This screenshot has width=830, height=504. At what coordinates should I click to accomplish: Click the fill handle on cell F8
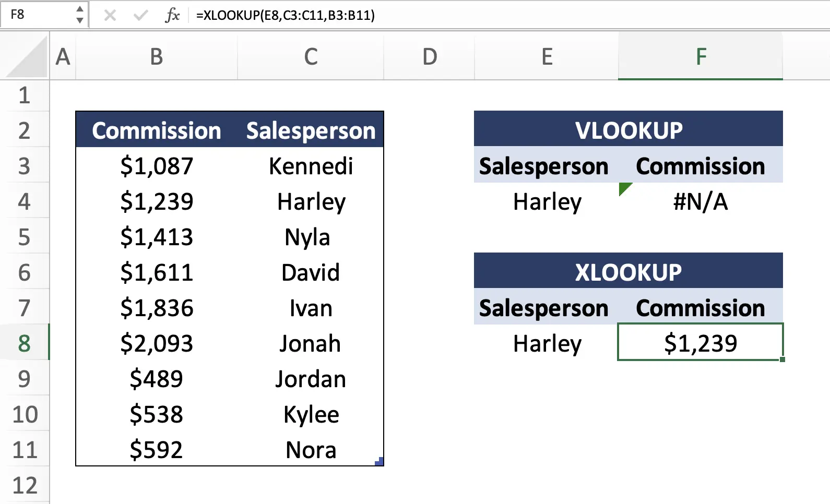coord(782,359)
